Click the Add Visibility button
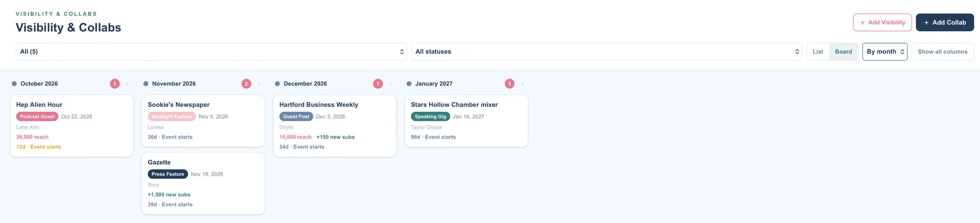The width and height of the screenshot is (980, 223). coord(882,22)
